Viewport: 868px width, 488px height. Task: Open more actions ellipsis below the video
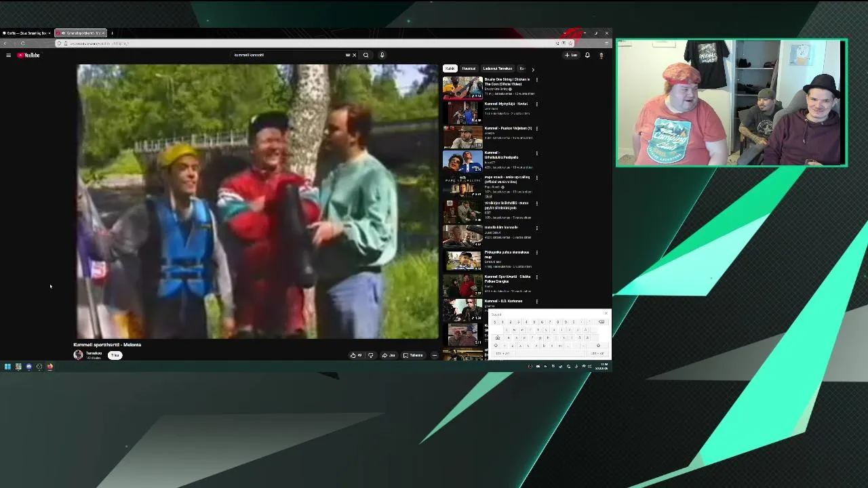pos(435,355)
